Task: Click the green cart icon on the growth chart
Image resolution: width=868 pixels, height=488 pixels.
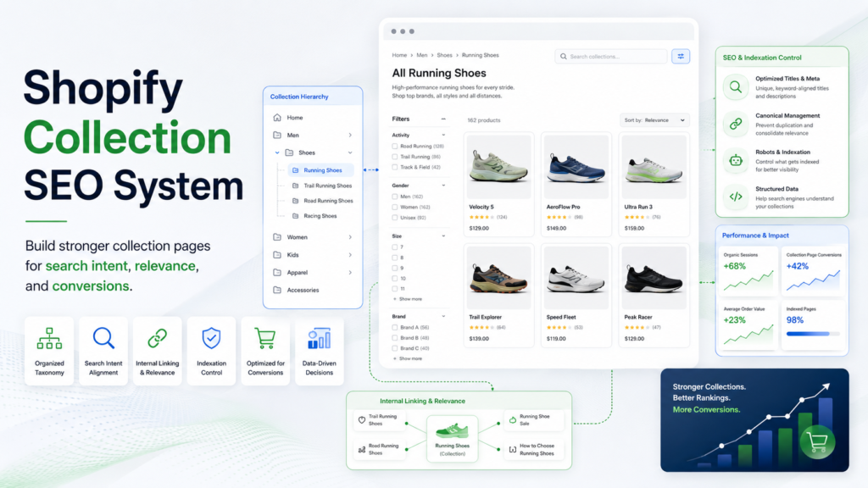Action: click(817, 441)
